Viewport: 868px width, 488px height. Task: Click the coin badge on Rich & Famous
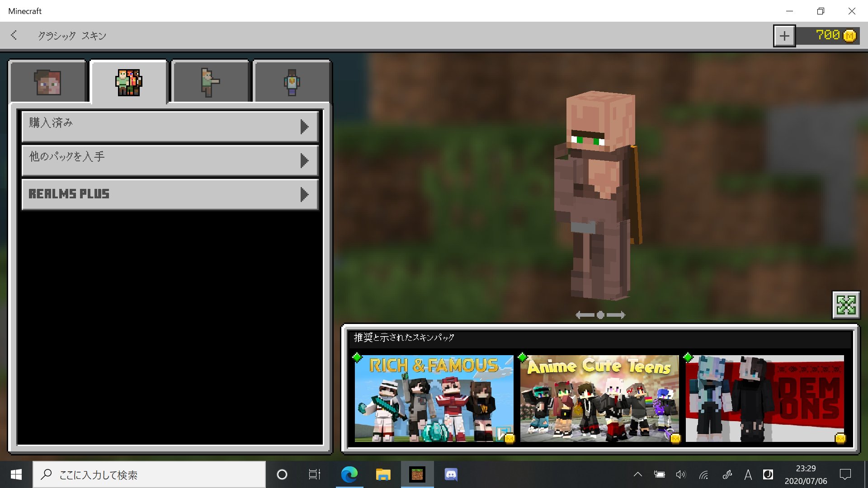point(509,438)
